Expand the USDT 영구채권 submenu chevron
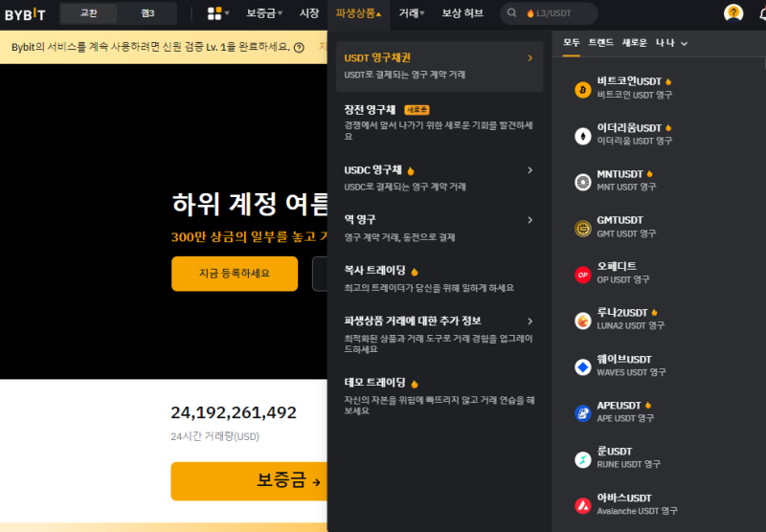Screen dimensions: 766x532 tap(530, 58)
